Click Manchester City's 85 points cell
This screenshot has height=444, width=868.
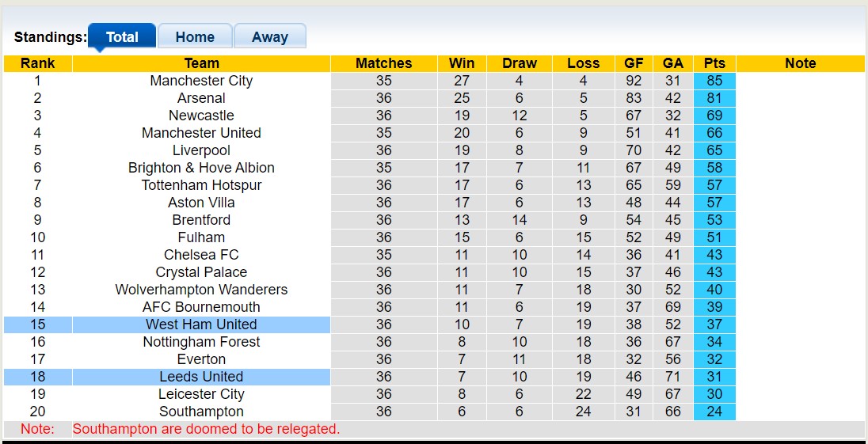(x=714, y=81)
